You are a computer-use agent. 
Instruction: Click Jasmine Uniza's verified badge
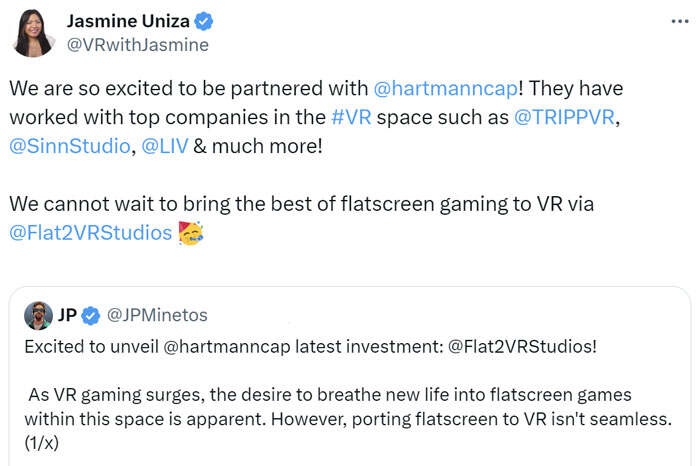[201, 22]
